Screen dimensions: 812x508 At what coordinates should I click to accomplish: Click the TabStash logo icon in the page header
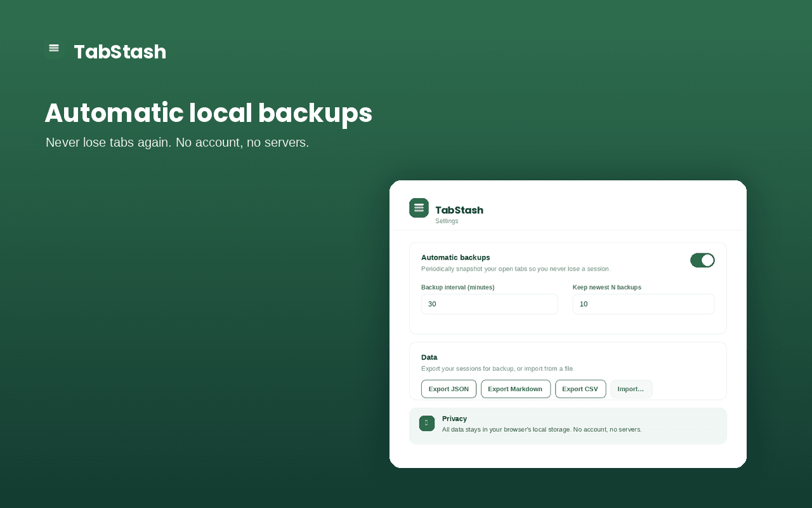click(54, 48)
